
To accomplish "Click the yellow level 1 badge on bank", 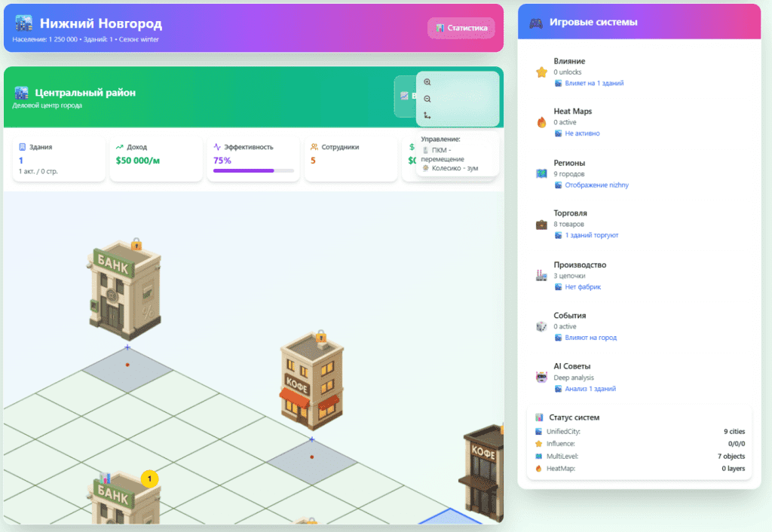I will tap(149, 478).
